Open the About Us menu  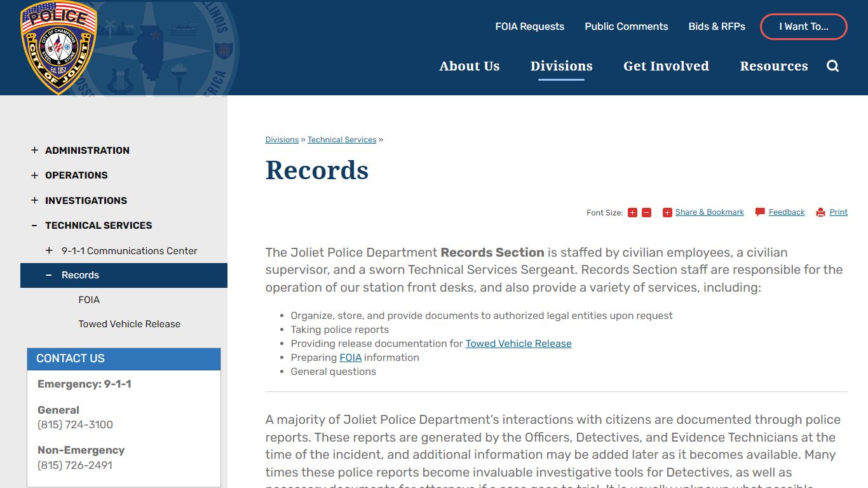(x=470, y=66)
